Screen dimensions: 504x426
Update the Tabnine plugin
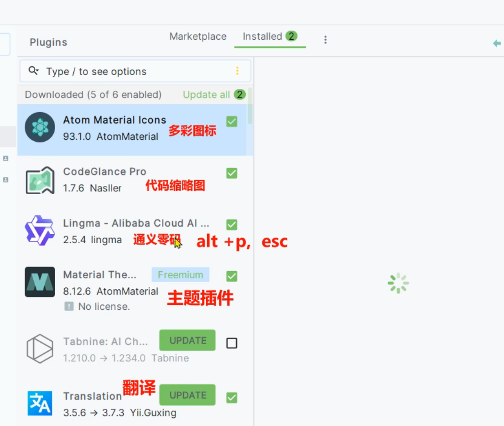[x=187, y=340]
